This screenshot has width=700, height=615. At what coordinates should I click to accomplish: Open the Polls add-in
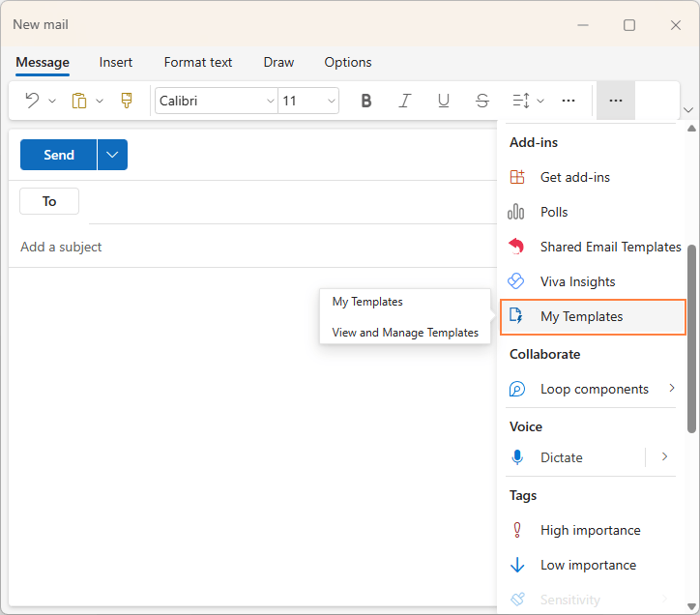coord(553,212)
